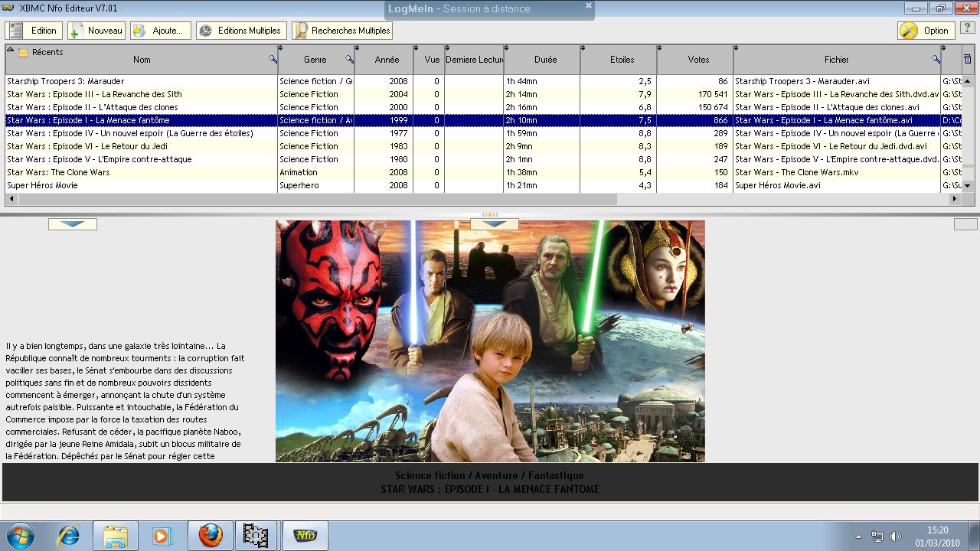This screenshot has width=980, height=551.
Task: Create a new entry with Nouveau
Action: [x=96, y=31]
